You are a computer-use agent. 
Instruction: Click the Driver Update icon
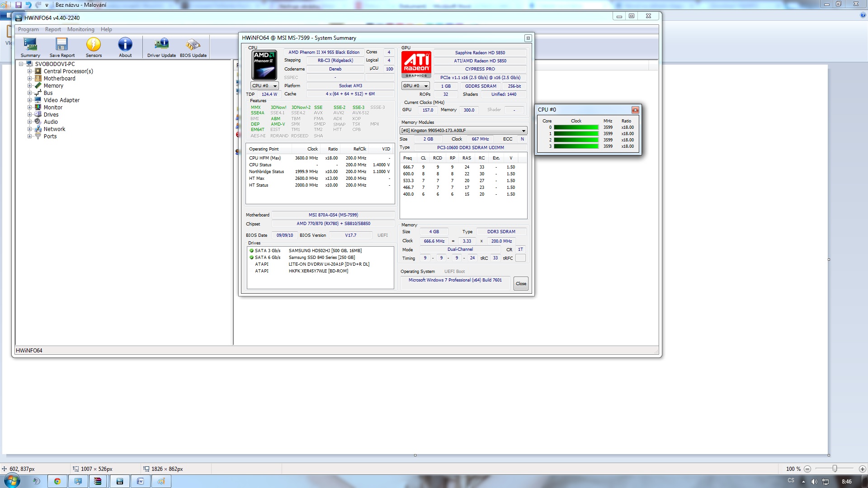pos(161,47)
